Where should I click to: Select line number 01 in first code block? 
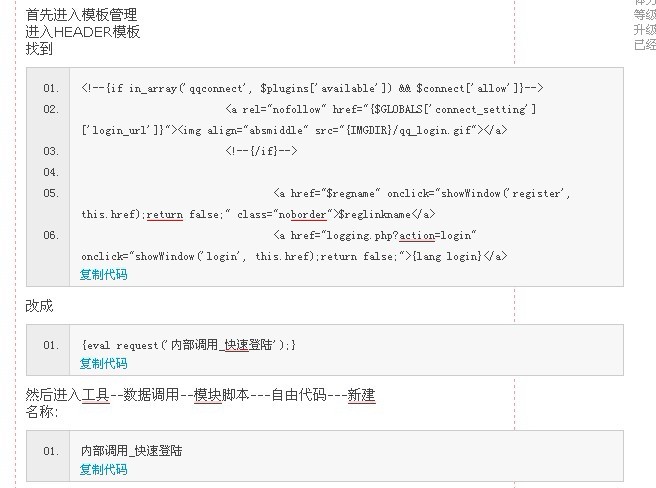[51, 88]
